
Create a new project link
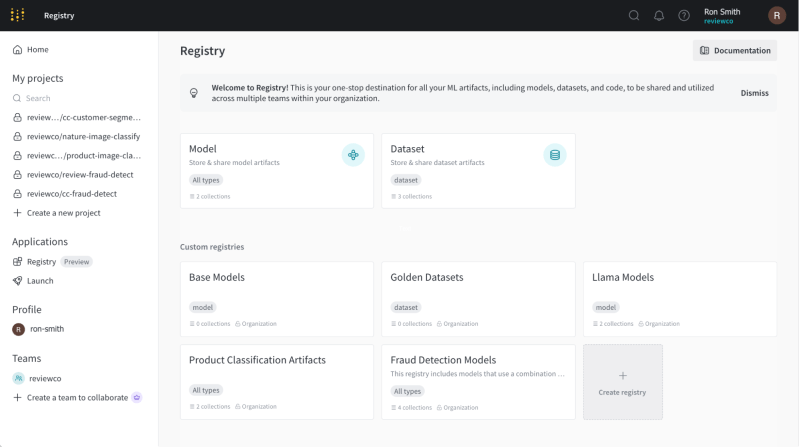(x=63, y=213)
